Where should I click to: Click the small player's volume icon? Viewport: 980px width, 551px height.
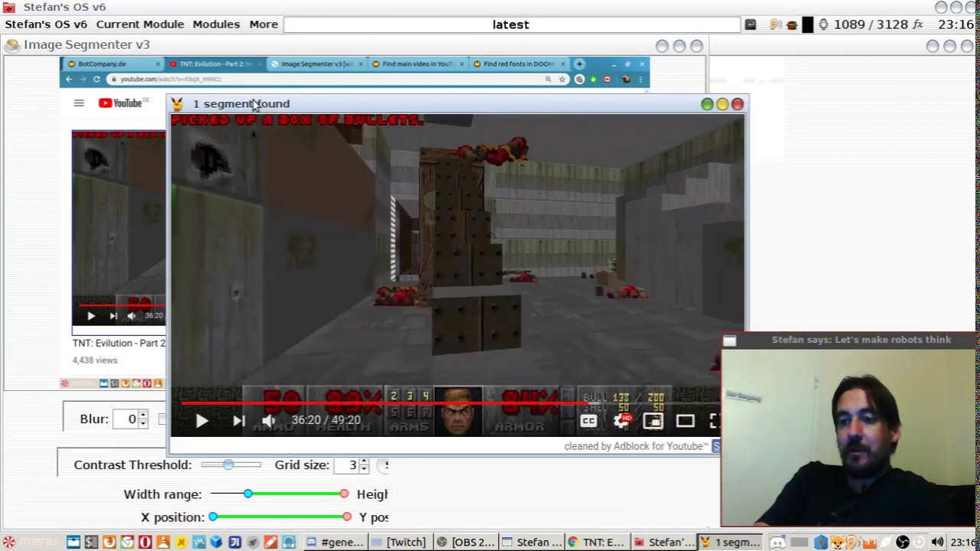[132, 315]
